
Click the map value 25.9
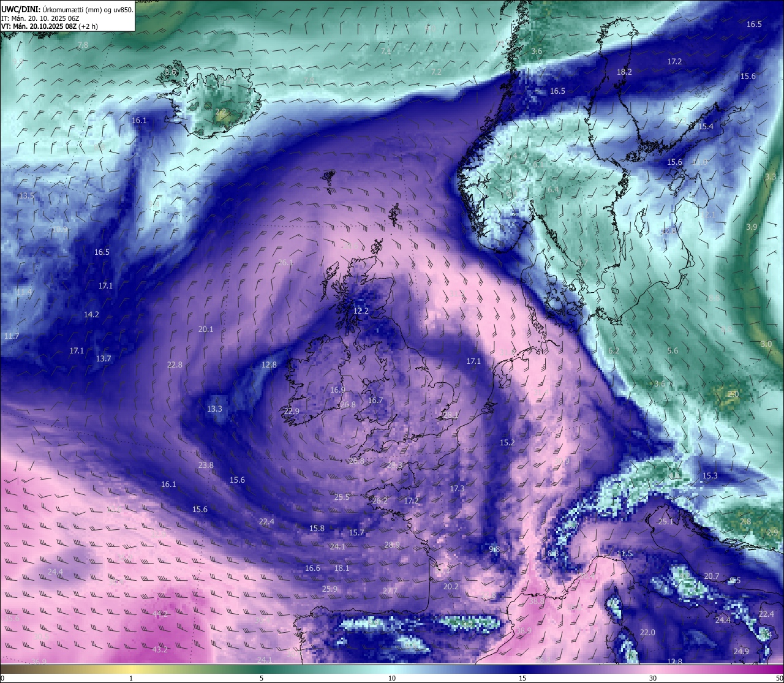[x=330, y=589]
